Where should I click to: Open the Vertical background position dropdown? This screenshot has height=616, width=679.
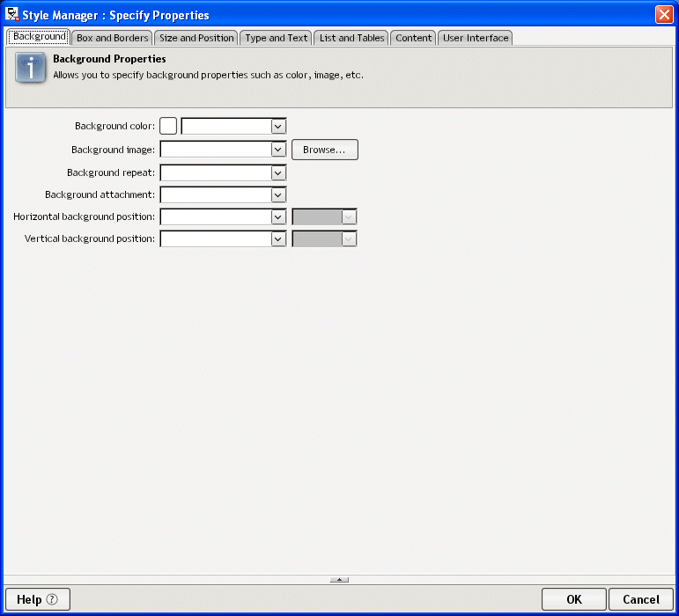(278, 239)
